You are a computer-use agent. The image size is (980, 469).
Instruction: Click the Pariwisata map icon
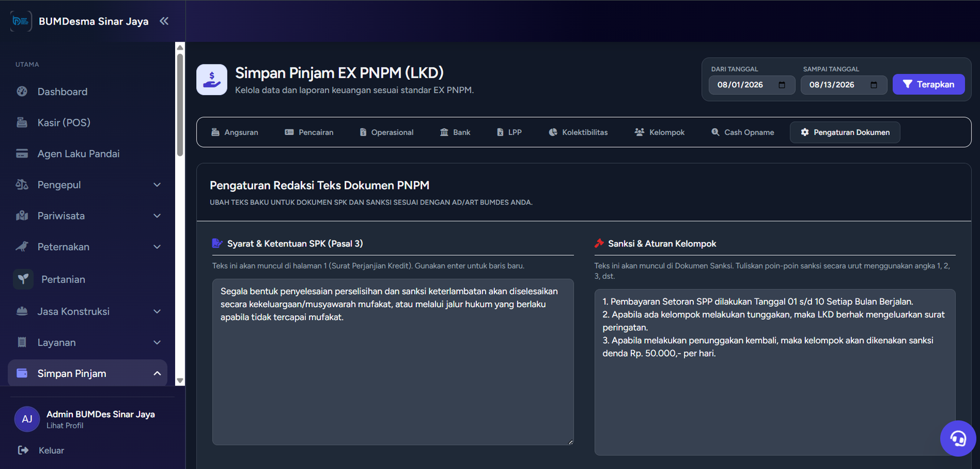(22, 216)
